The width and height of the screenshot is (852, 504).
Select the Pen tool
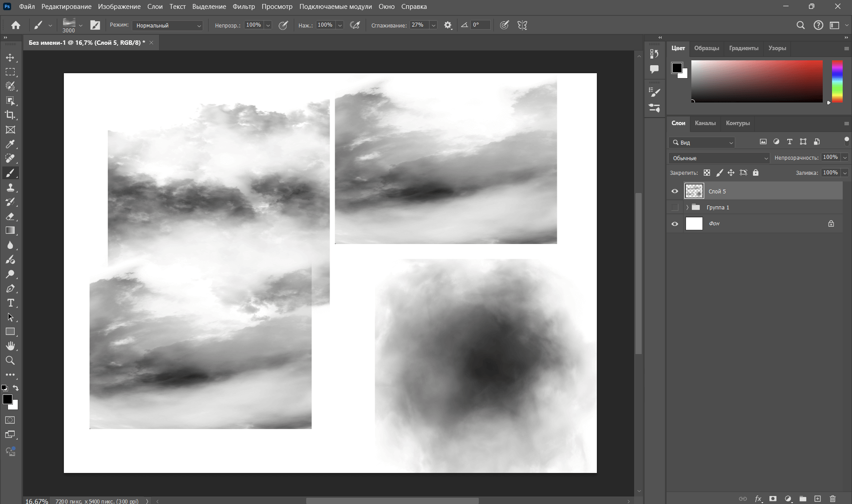tap(10, 288)
